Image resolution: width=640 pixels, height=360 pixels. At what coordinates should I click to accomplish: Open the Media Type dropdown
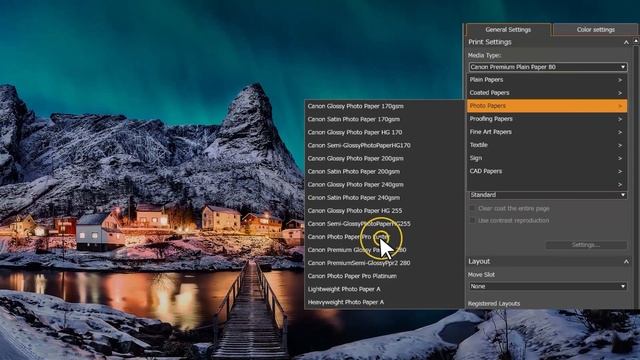(x=548, y=67)
